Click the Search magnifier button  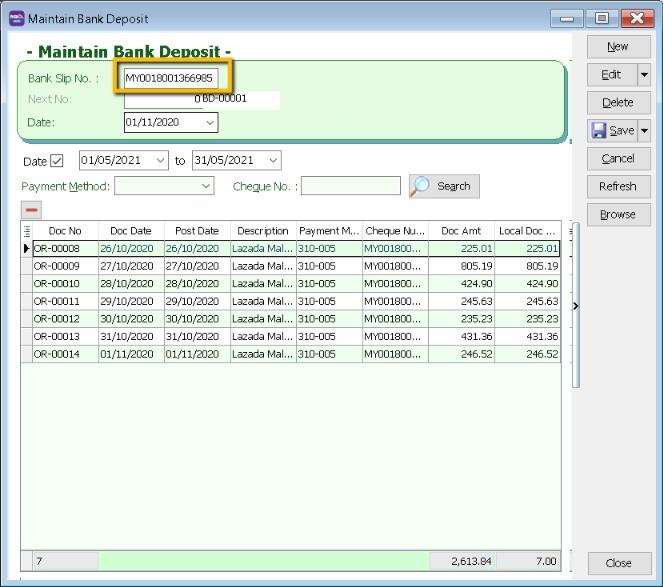[x=443, y=186]
